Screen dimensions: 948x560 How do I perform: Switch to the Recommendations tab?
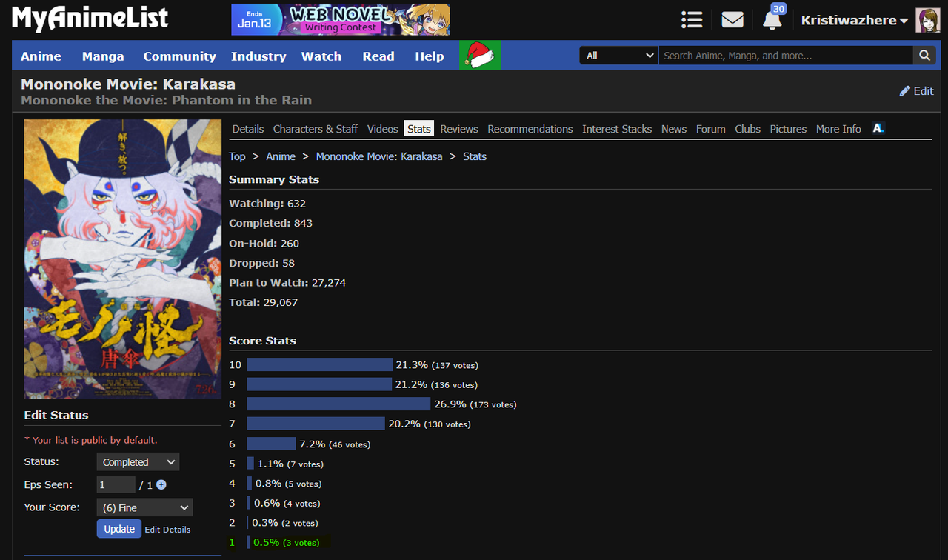[530, 129]
